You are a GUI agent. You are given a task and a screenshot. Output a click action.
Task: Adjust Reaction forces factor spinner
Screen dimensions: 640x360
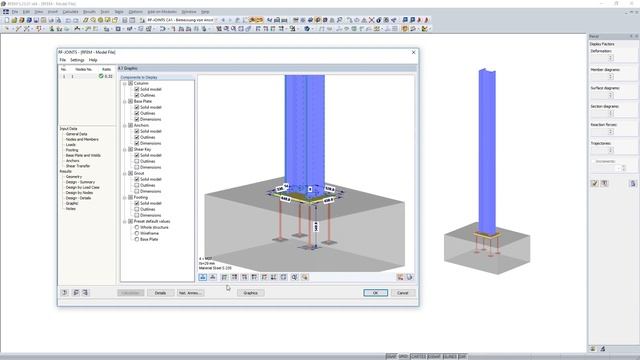point(611,132)
